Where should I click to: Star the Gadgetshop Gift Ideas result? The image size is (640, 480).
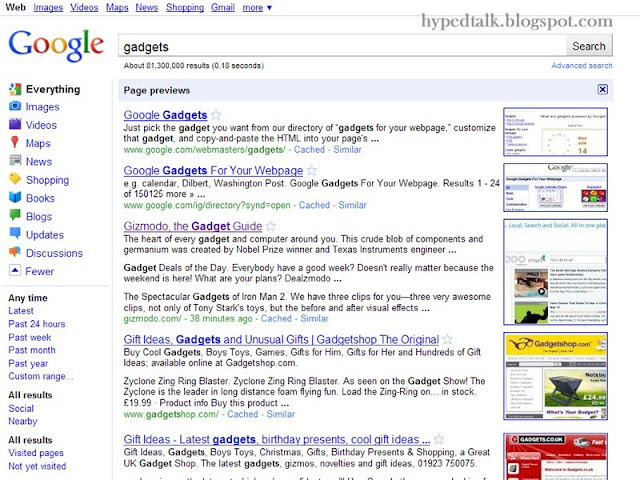[447, 339]
